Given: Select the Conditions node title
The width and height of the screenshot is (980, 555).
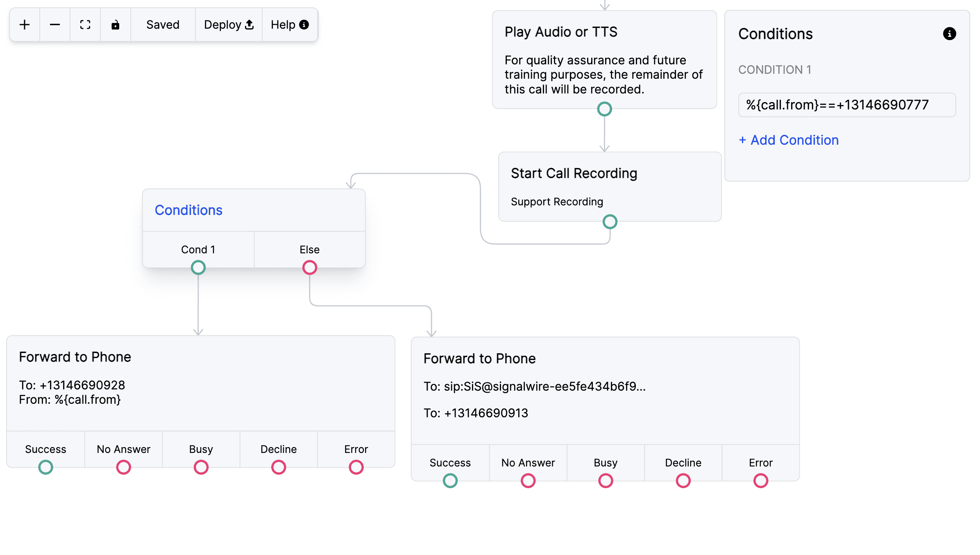Looking at the screenshot, I should pyautogui.click(x=188, y=210).
